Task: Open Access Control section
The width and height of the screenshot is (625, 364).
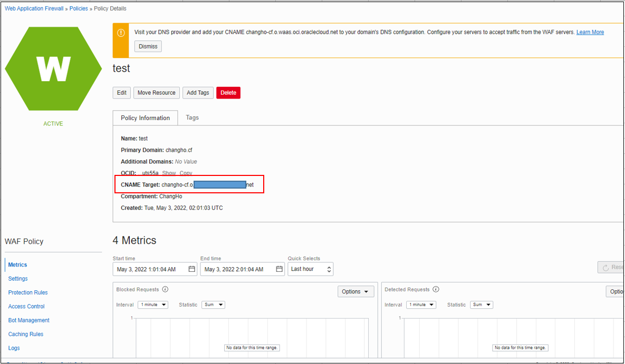Action: pyautogui.click(x=26, y=307)
